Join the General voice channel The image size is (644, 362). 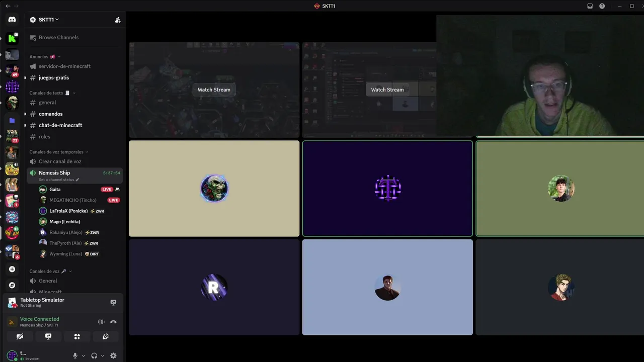click(x=74, y=281)
